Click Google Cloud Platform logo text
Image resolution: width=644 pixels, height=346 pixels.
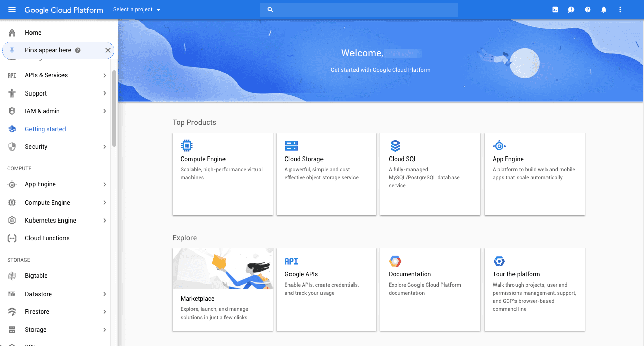click(x=63, y=10)
